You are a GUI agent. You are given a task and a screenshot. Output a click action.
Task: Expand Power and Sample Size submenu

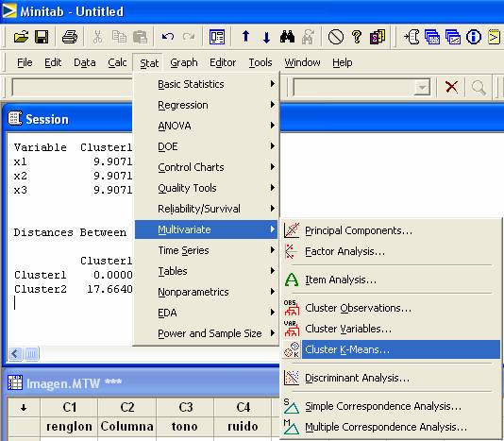(x=206, y=333)
